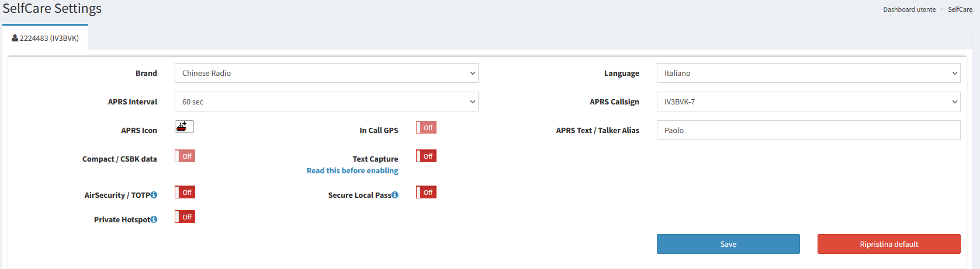The width and height of the screenshot is (980, 269).
Task: Toggle the In Call GPS switch
Action: point(426,127)
